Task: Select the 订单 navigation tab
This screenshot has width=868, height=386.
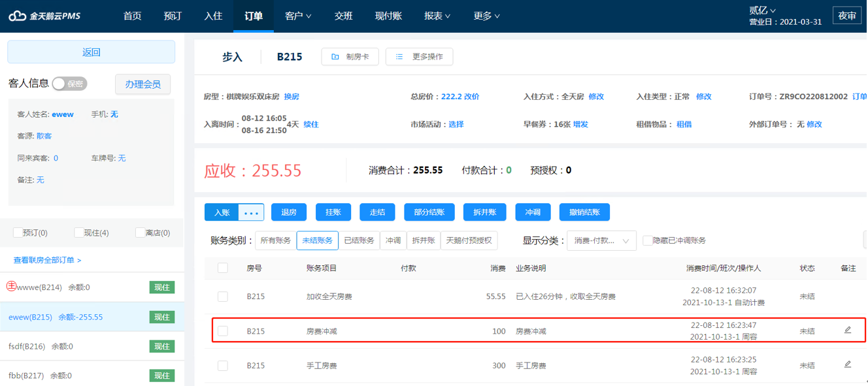Action: coord(254,16)
